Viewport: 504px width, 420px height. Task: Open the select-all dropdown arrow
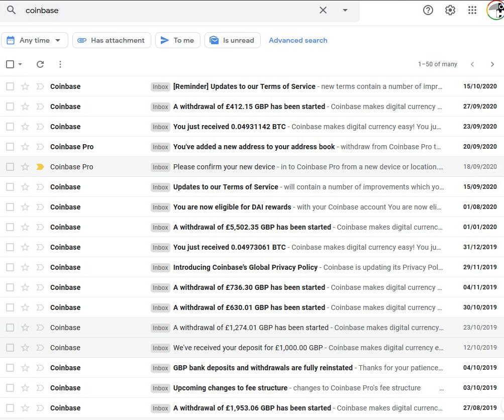pyautogui.click(x=20, y=64)
